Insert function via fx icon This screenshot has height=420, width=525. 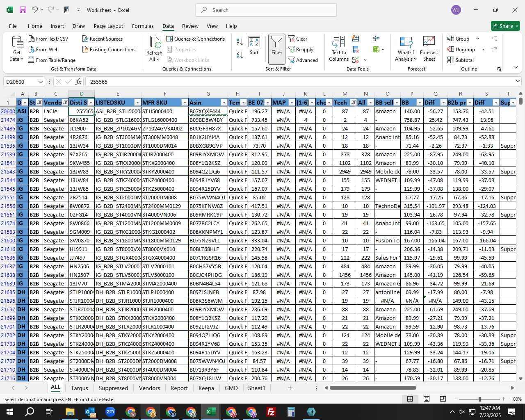78,82
